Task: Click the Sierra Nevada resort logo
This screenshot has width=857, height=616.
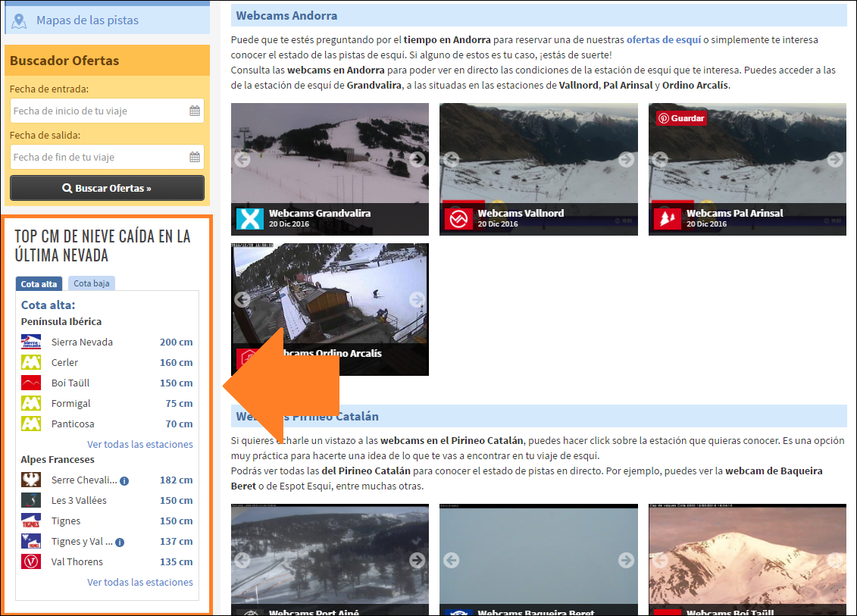Action: tap(31, 342)
